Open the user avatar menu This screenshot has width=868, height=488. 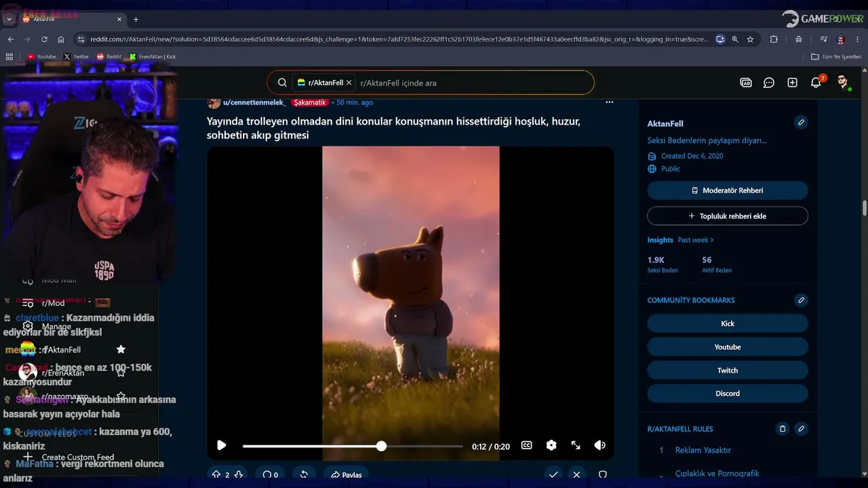tap(842, 83)
